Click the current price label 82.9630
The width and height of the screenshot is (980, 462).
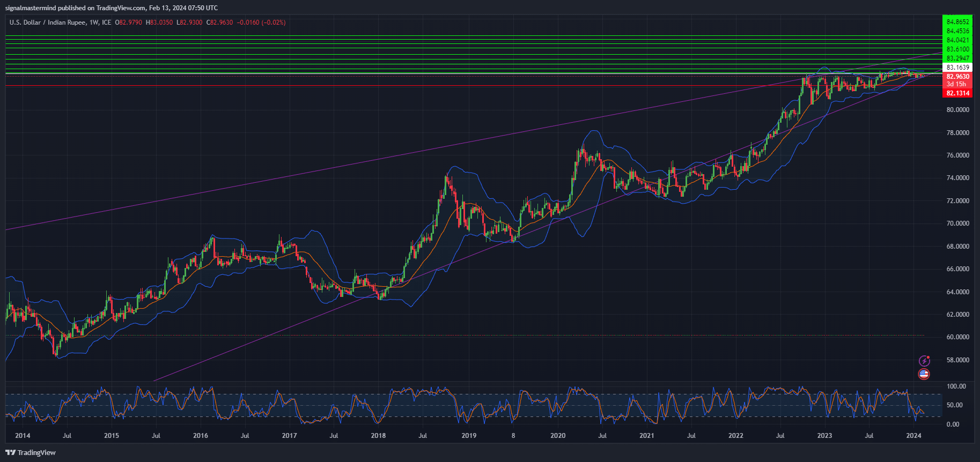pos(957,77)
